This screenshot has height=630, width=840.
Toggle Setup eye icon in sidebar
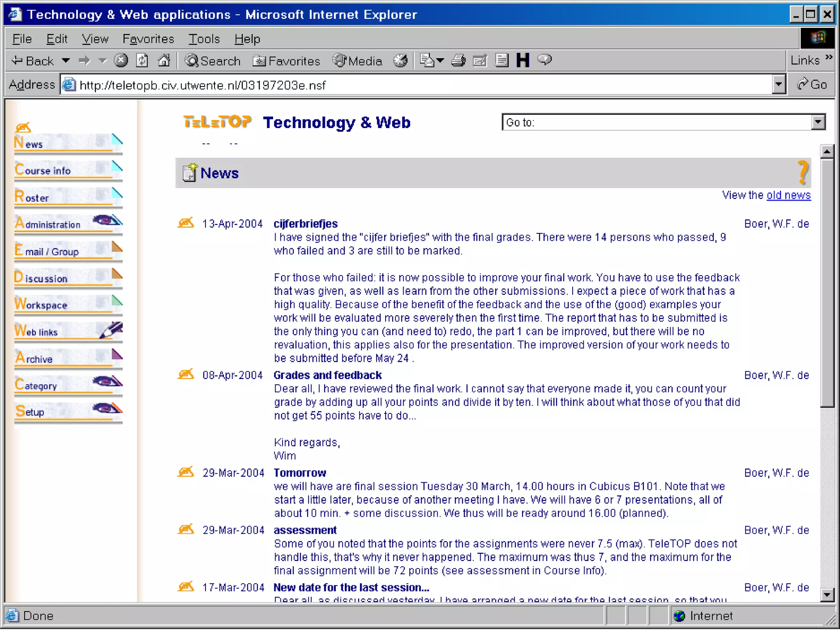click(x=106, y=408)
